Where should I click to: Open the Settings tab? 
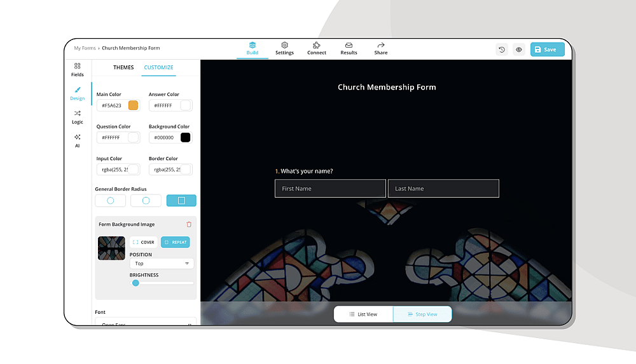(284, 48)
